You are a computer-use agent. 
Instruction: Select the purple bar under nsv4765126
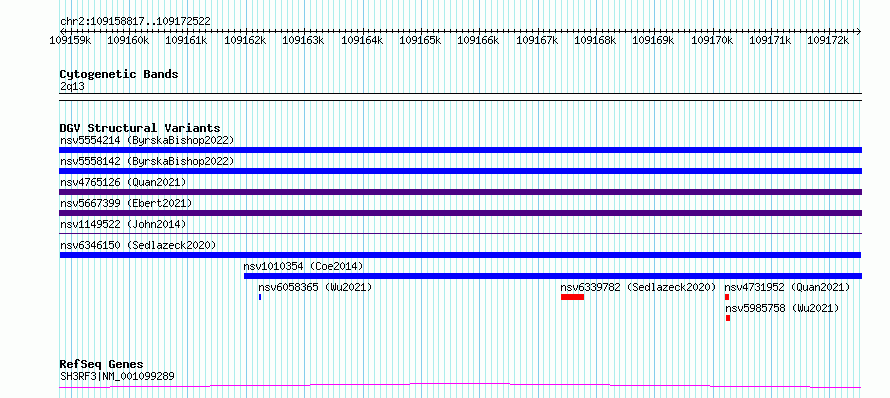(460, 192)
